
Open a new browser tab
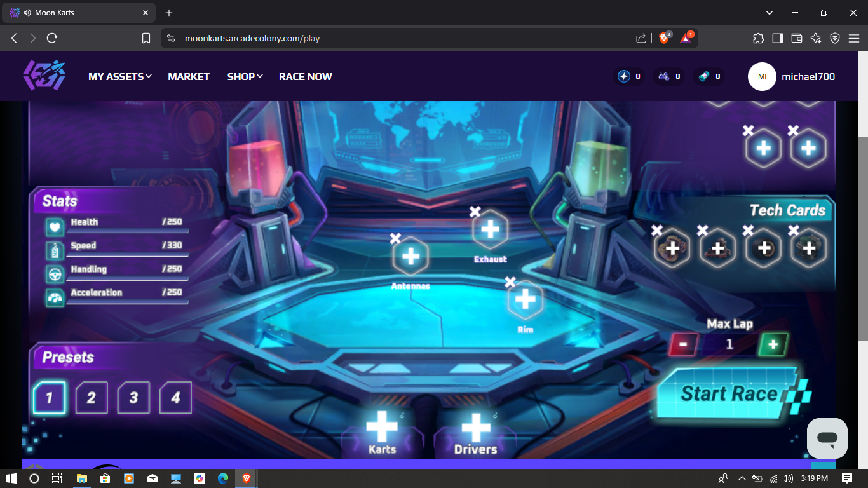169,13
